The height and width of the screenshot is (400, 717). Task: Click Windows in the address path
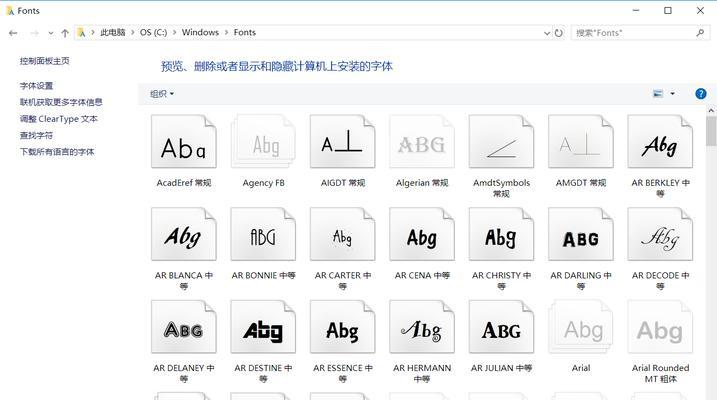(x=200, y=32)
